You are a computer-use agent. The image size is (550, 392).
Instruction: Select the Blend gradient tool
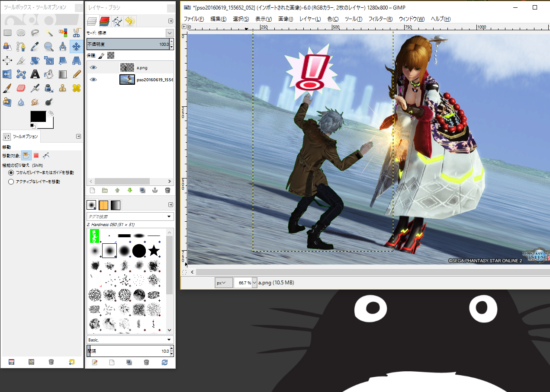click(x=63, y=74)
